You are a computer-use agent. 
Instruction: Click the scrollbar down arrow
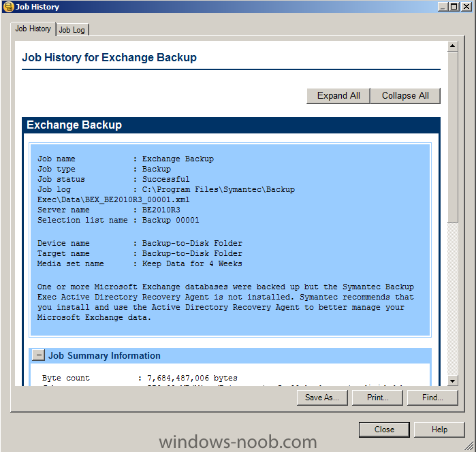pyautogui.click(x=453, y=381)
